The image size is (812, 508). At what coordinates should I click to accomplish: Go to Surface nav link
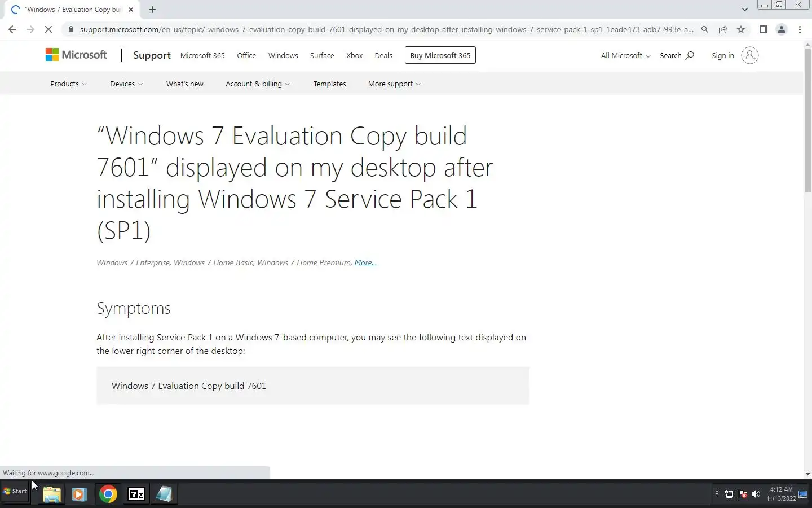(322, 55)
